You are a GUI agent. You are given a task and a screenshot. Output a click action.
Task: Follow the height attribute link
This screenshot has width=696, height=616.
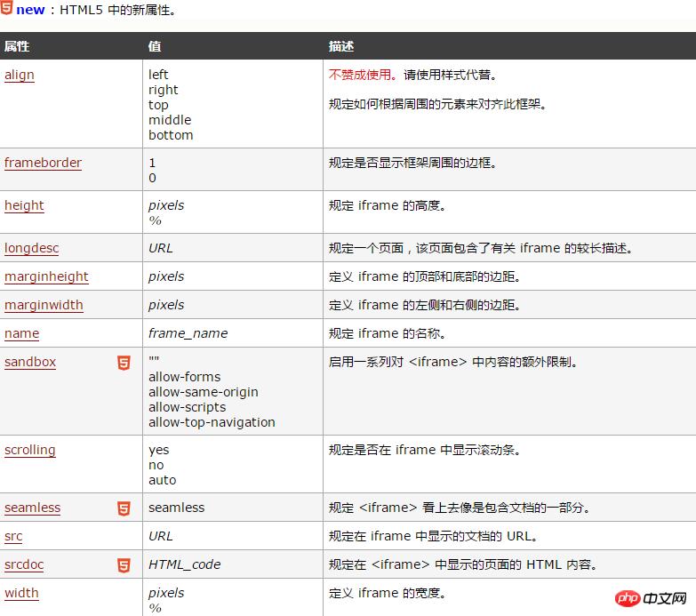pos(24,205)
